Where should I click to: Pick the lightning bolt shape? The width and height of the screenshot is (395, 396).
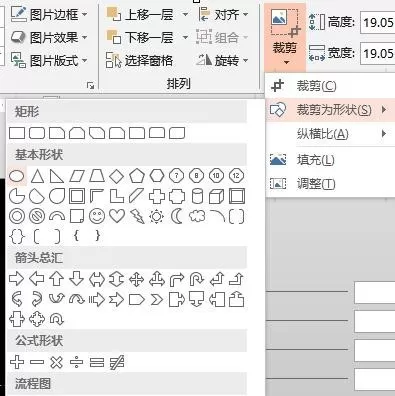(x=137, y=216)
